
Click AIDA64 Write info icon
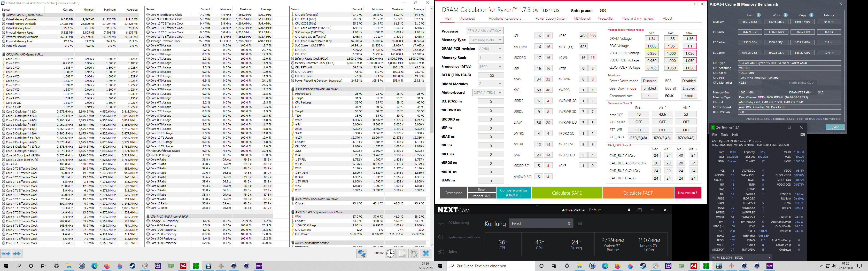[x=785, y=15]
